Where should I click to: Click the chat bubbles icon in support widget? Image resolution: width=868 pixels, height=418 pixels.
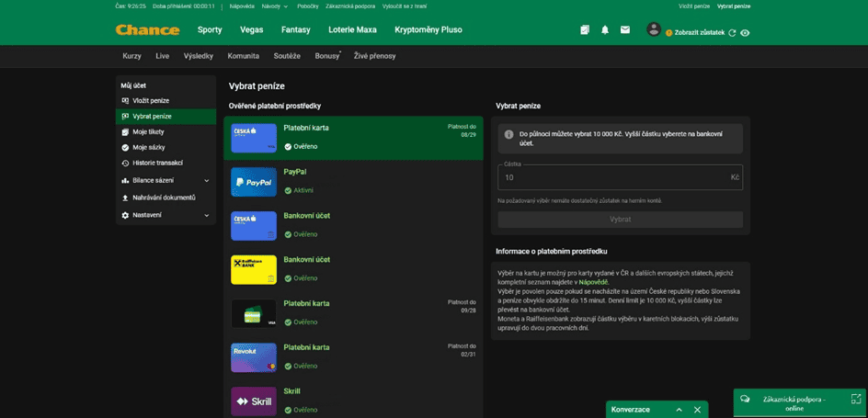click(745, 399)
